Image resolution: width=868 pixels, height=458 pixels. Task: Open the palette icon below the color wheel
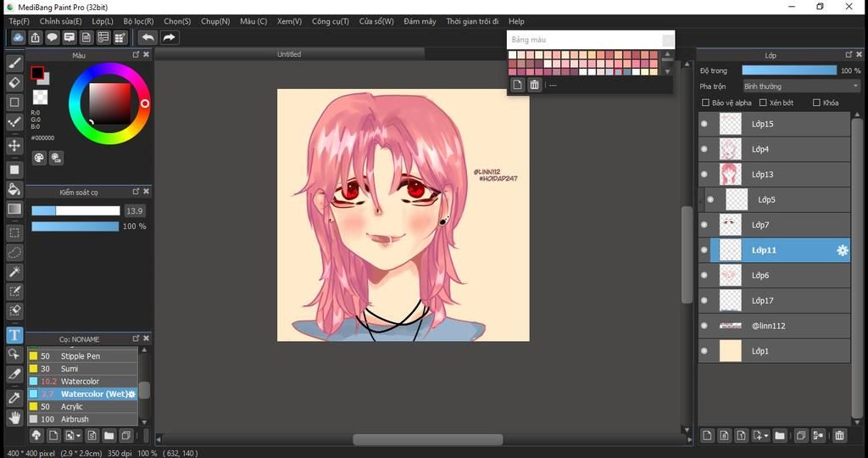[x=39, y=158]
